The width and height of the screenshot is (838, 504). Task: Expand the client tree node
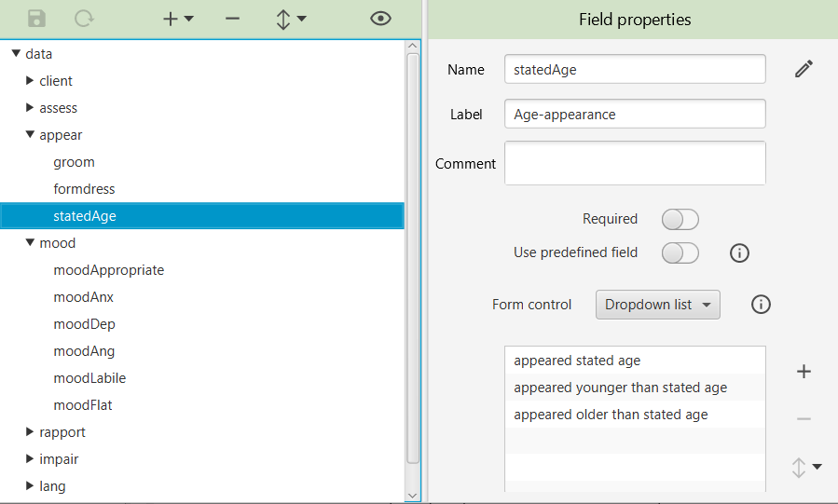pyautogui.click(x=30, y=81)
